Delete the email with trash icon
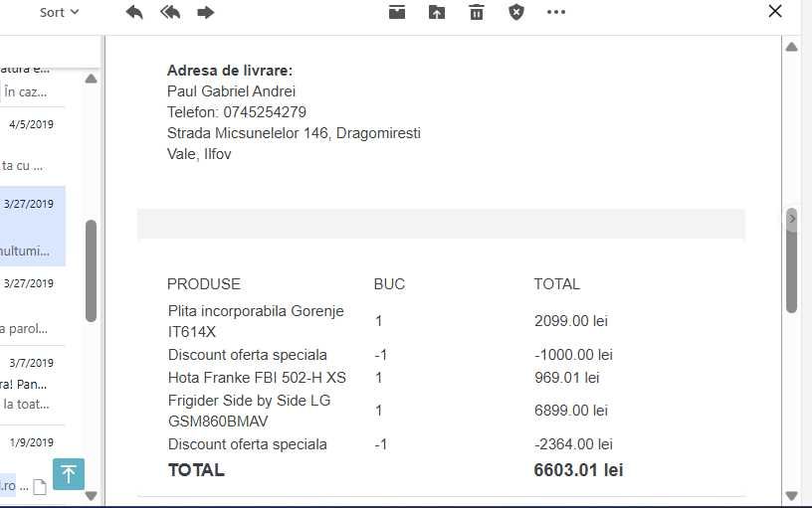812x508 pixels. pyautogui.click(x=477, y=12)
